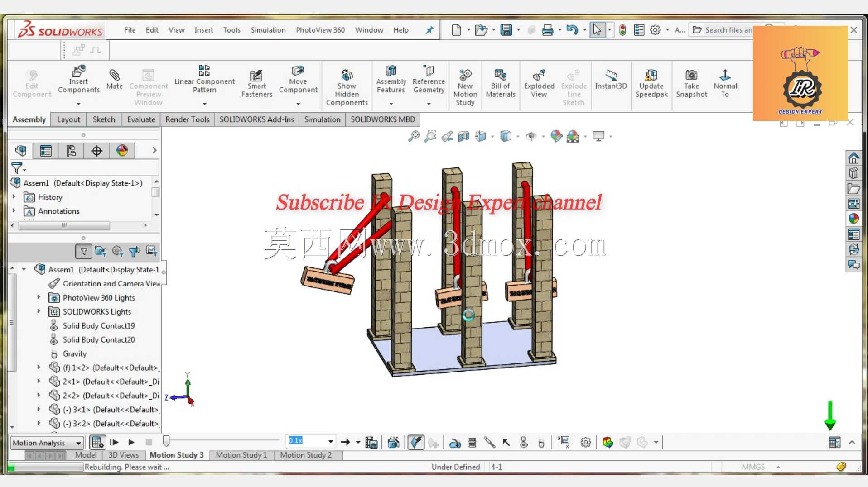This screenshot has width=868, height=487.
Task: Open Assembly Features tool
Action: pos(391,80)
